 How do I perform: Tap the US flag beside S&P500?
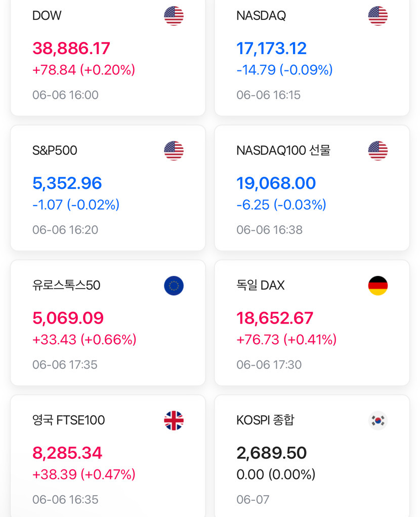pos(174,151)
